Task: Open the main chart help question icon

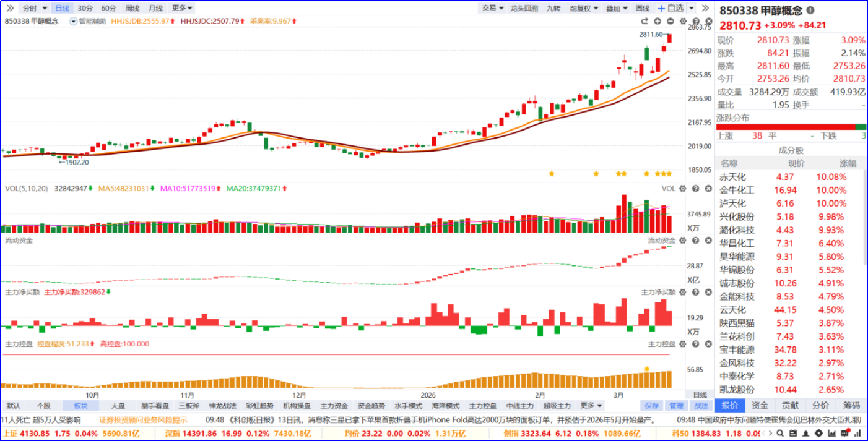Action: 695,21
